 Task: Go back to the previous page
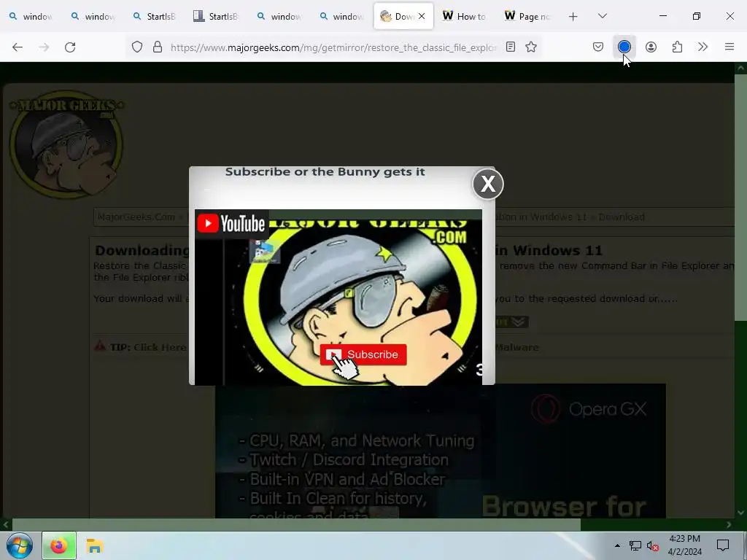click(18, 47)
